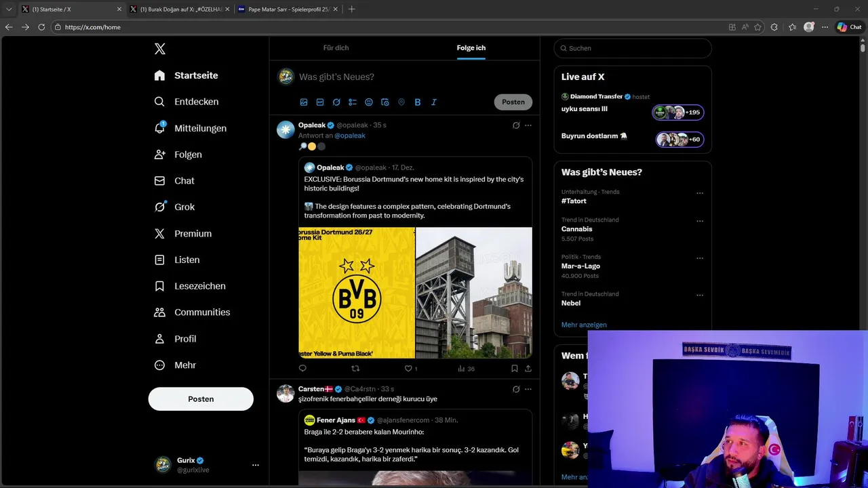This screenshot has width=868, height=488.
Task: Click the large white Posten sidebar button
Action: 201,399
